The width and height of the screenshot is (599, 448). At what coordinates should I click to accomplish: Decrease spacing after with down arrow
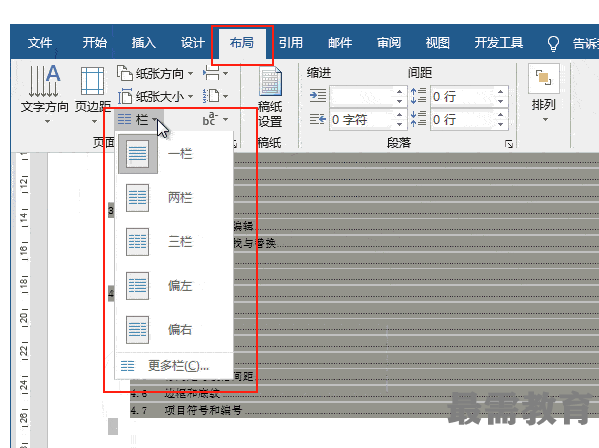500,124
